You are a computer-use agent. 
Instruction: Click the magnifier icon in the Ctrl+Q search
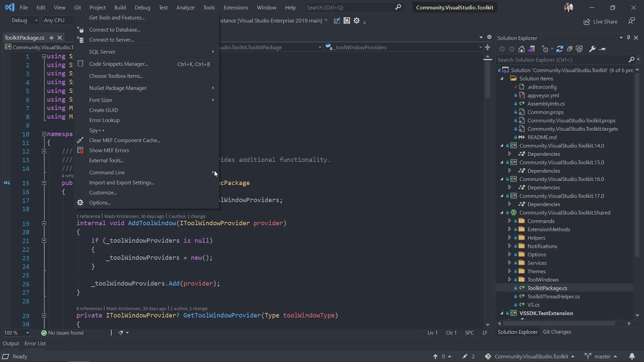[x=398, y=8]
